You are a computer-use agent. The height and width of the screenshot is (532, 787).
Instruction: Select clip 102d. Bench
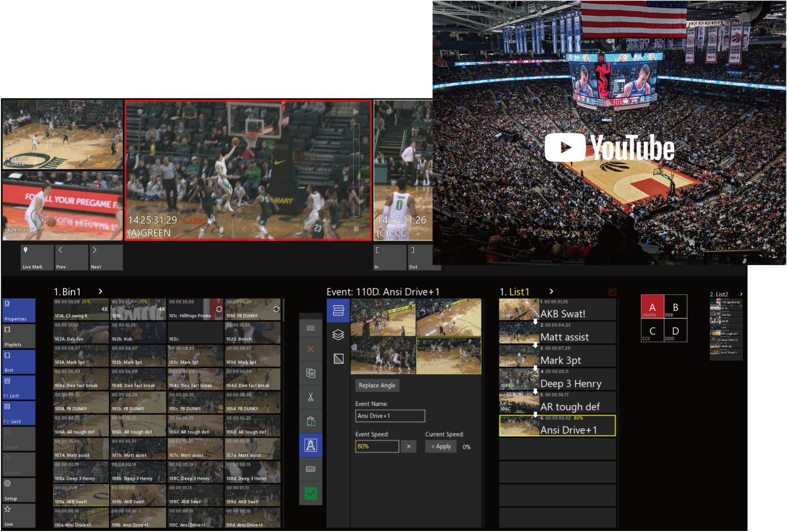tap(253, 333)
